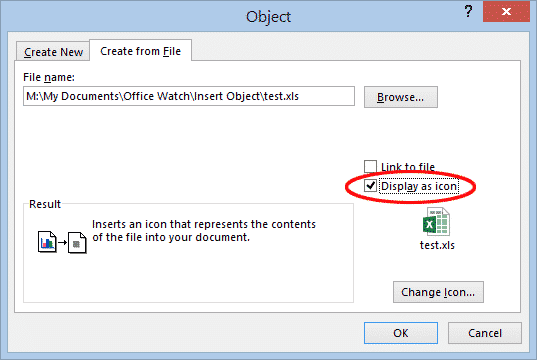Tick the Link to file checkbox
This screenshot has width=537, height=360.
point(370,166)
